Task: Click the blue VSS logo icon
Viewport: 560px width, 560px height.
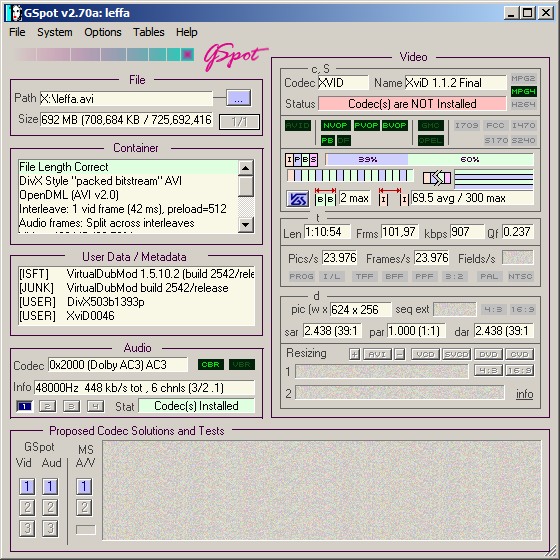Action: [x=298, y=199]
